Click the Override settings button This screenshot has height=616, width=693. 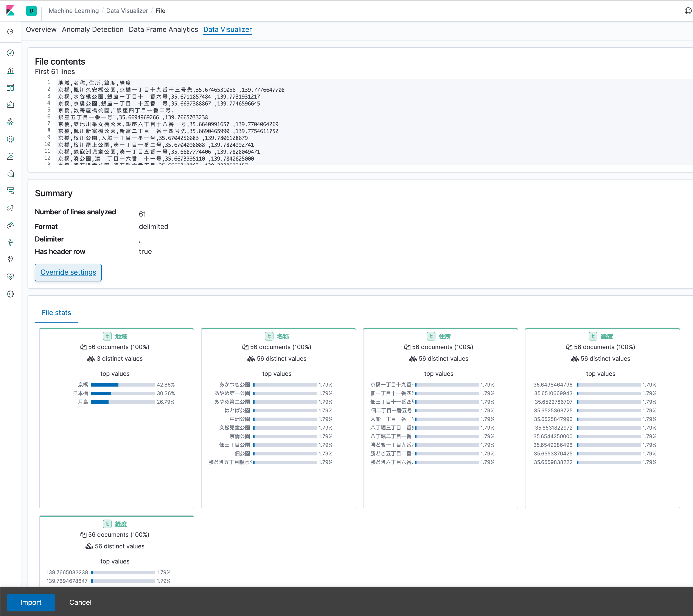[68, 272]
